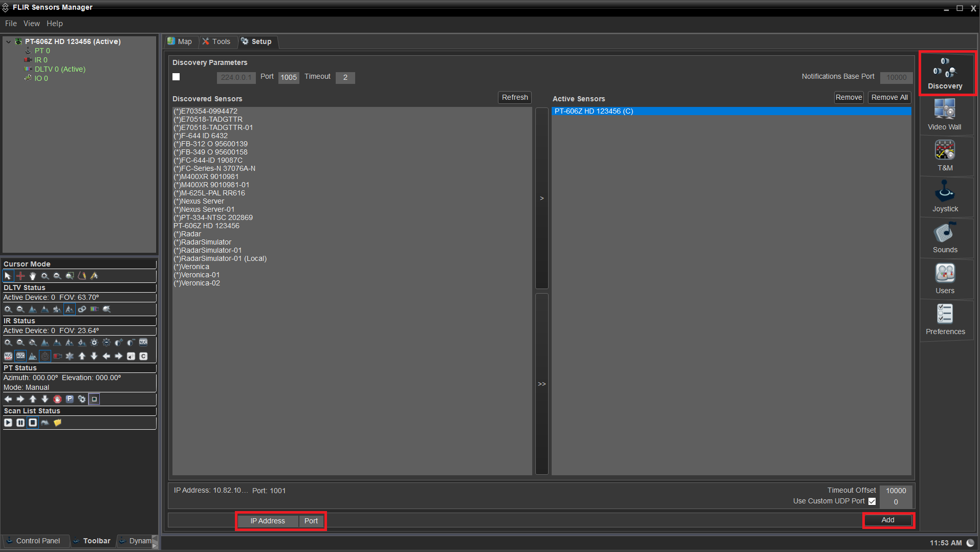Select the Discovery sidebar icon
Viewport: 980px width, 552px height.
(945, 73)
